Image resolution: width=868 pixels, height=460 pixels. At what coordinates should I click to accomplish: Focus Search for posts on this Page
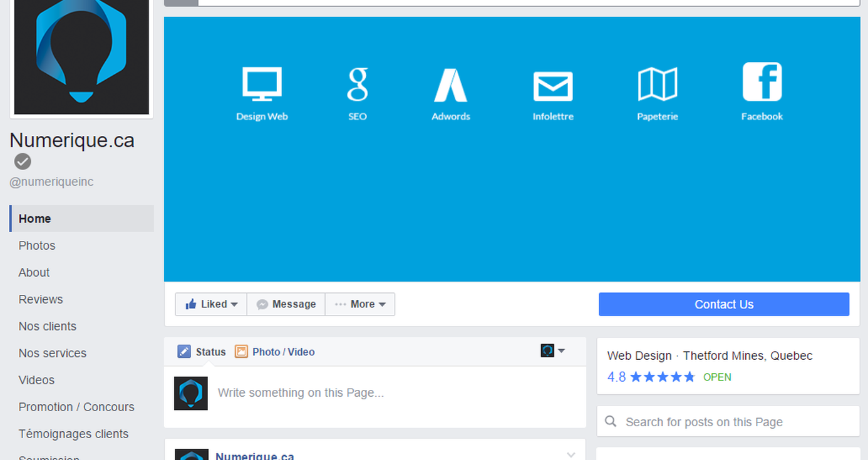coord(728,422)
